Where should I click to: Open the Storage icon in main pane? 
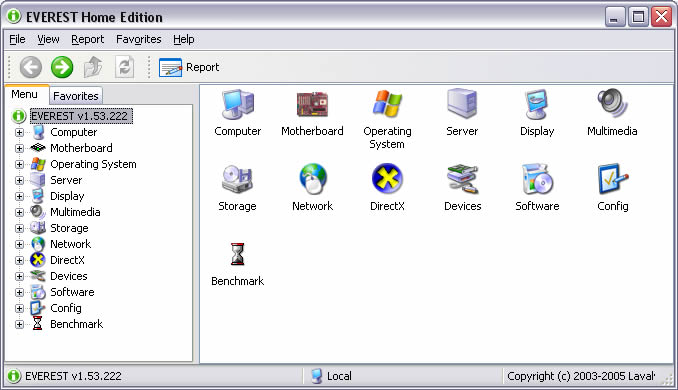point(237,179)
